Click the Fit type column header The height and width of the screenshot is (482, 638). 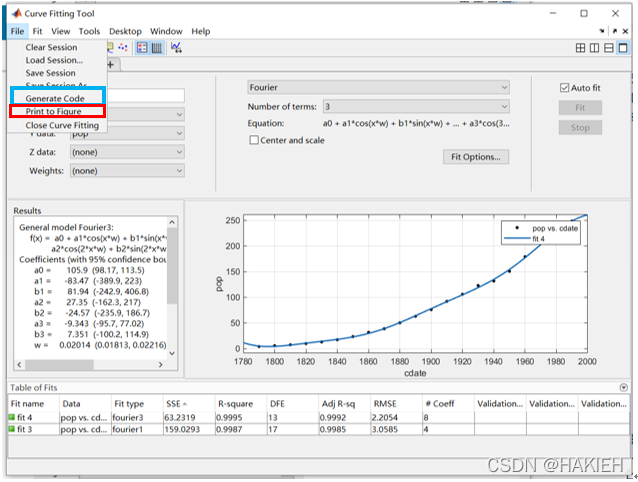tap(137, 404)
